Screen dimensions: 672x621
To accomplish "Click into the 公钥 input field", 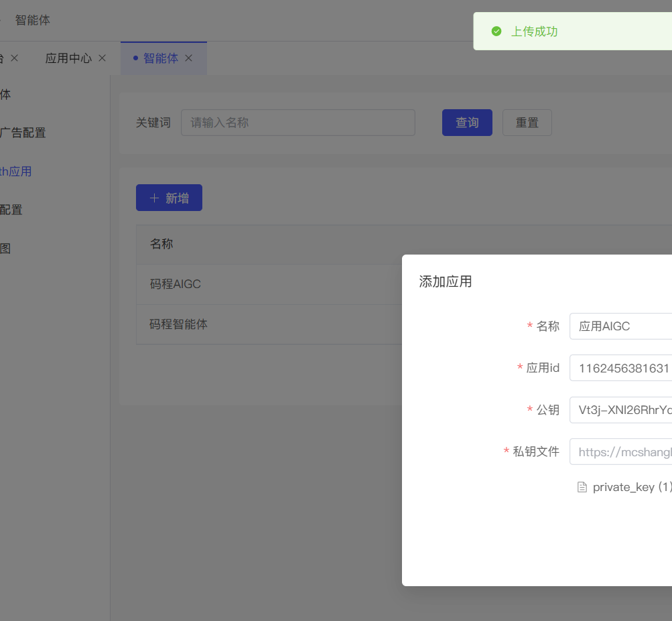I will (620, 410).
